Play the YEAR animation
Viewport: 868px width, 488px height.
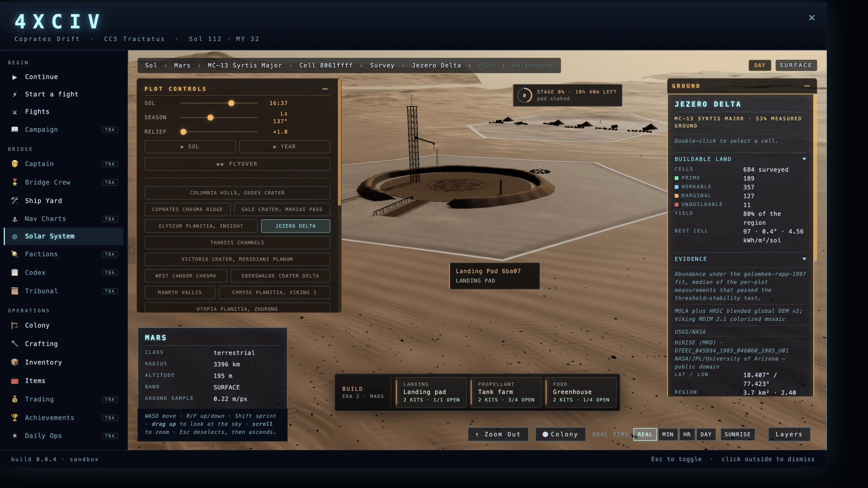(x=284, y=147)
